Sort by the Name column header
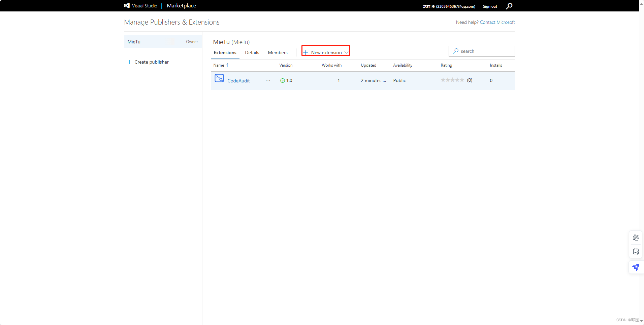Screen dimensions: 644x325 [219, 65]
